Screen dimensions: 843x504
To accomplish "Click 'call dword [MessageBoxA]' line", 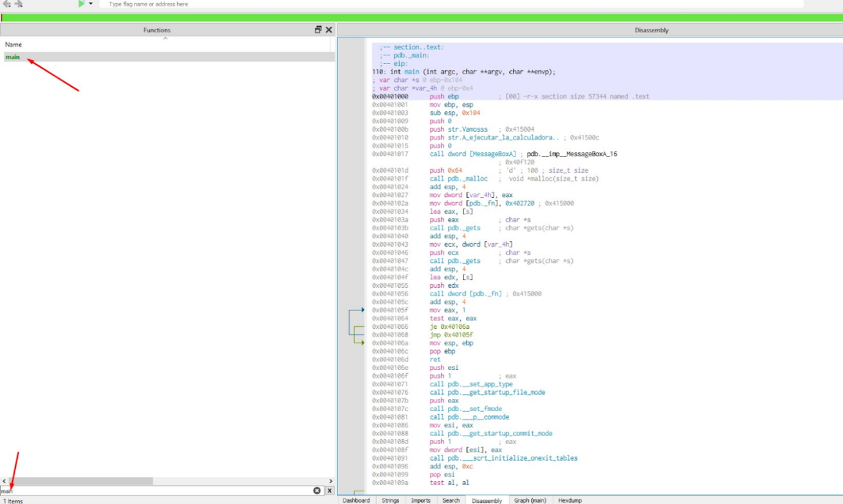I will click(x=473, y=154).
